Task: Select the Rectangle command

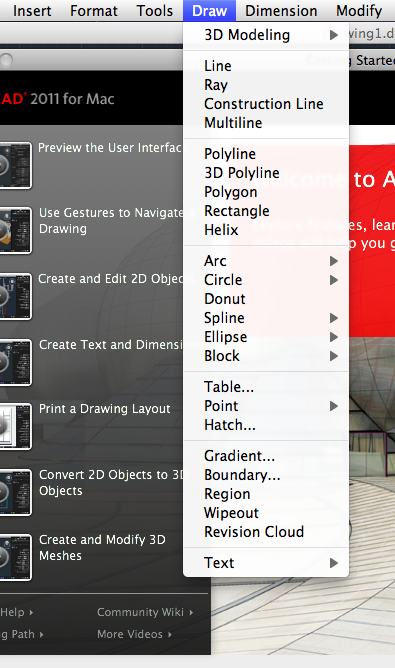Action: click(x=266, y=211)
